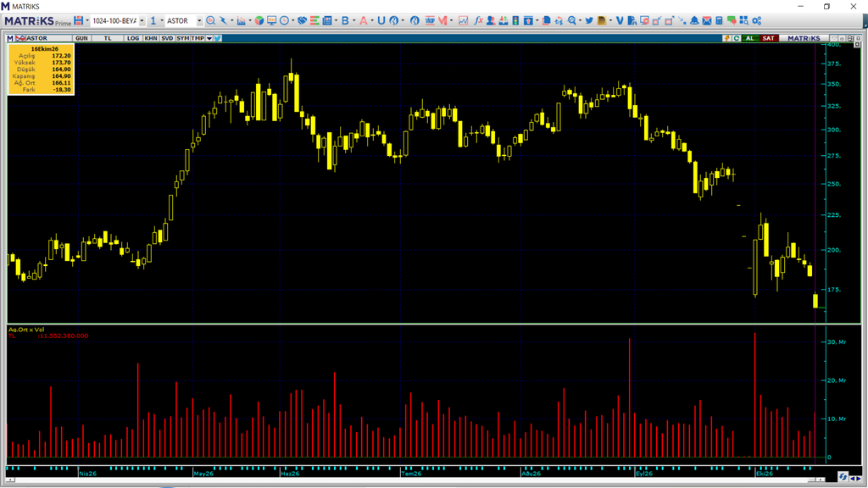The height and width of the screenshot is (488, 868).
Task: Click the chat bubbles icon
Action: point(732,20)
